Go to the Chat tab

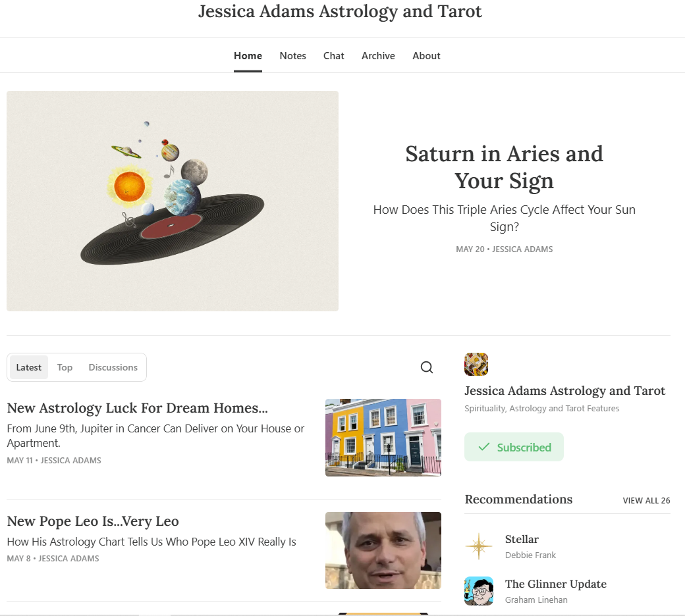pos(334,56)
